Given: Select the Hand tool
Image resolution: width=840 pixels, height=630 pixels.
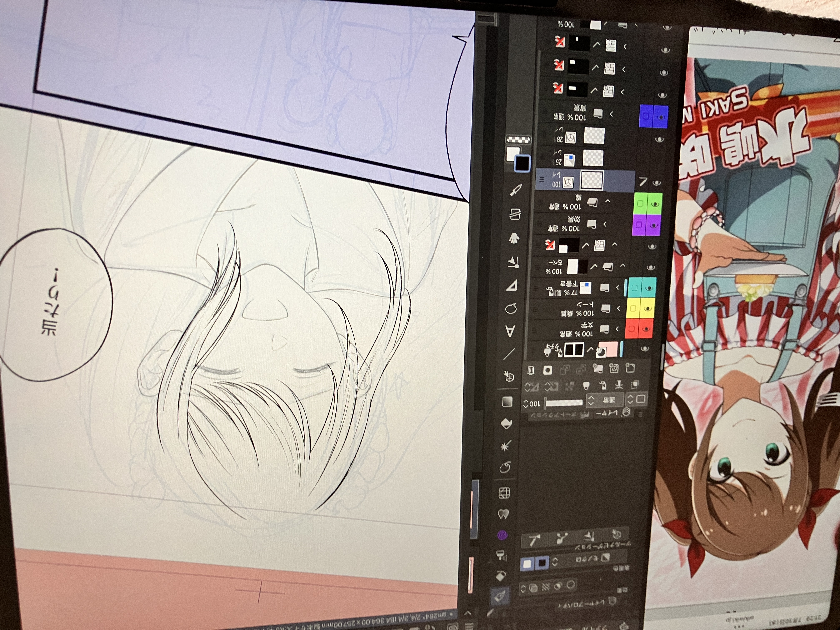Looking at the screenshot, I should coord(514,239).
